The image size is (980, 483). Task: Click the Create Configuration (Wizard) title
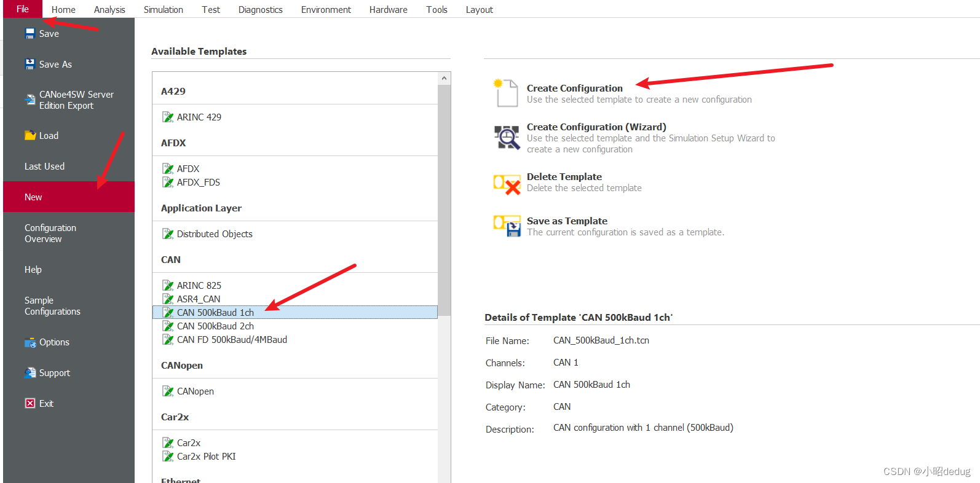[x=596, y=127]
